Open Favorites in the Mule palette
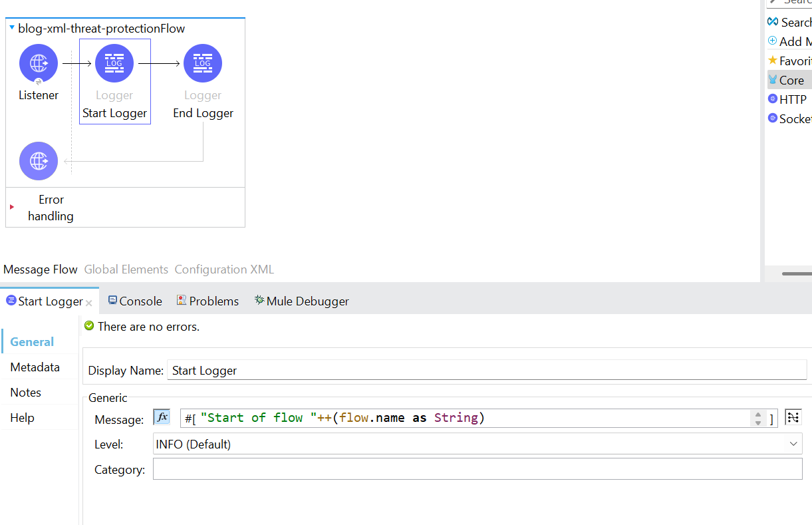Image resolution: width=812 pixels, height=525 pixels. [x=792, y=61]
